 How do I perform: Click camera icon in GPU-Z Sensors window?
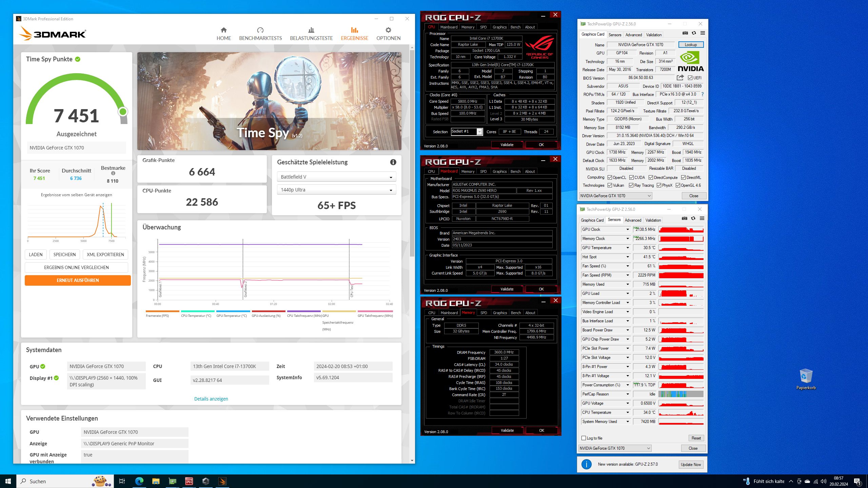pyautogui.click(x=685, y=219)
